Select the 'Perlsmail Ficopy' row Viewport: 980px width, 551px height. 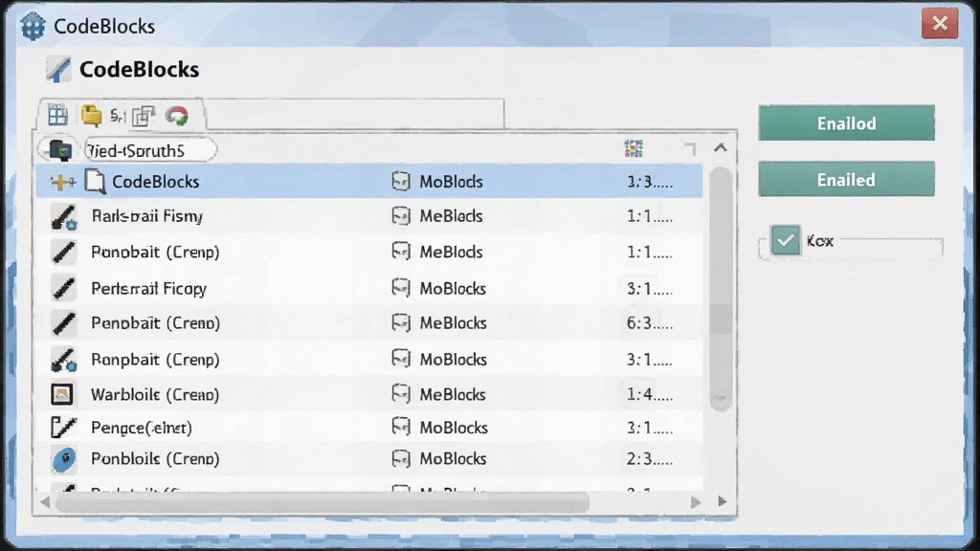368,288
